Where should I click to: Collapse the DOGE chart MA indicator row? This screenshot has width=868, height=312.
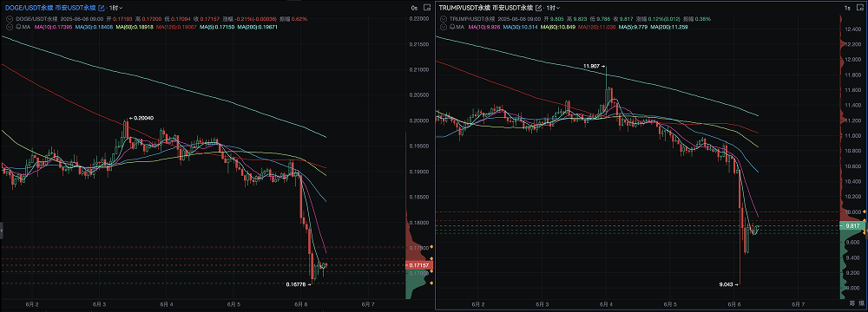pyautogui.click(x=10, y=27)
